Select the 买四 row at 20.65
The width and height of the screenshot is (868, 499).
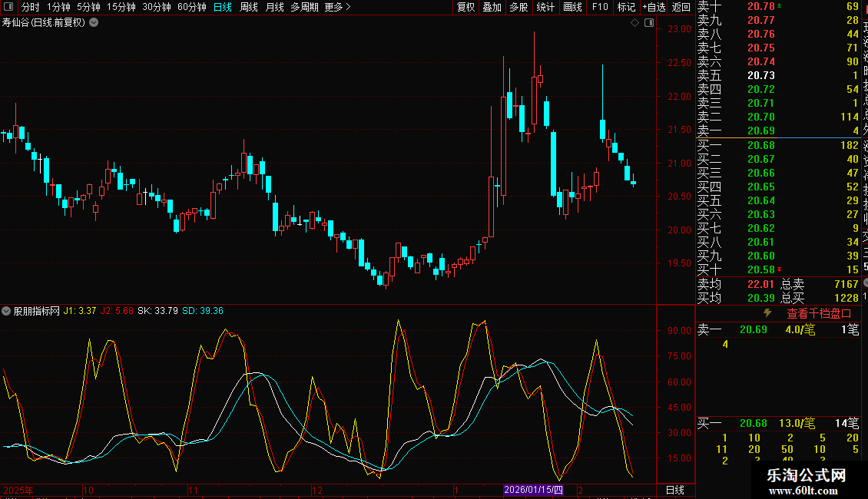coord(778,187)
